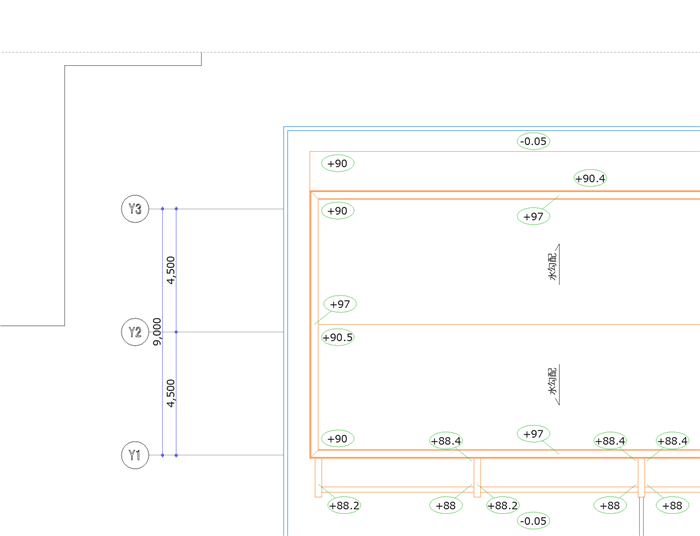
Task: Select the +90 tag in the upper orange strip
Action: point(338,163)
